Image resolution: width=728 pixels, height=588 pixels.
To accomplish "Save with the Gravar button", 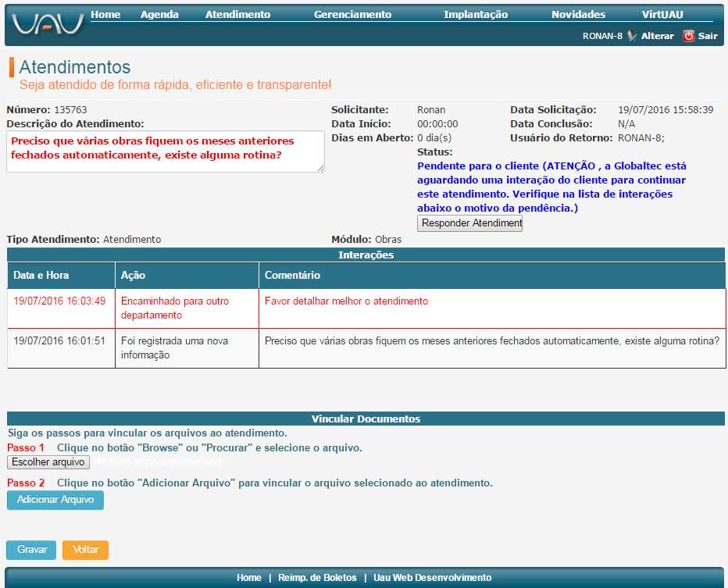I will (x=31, y=550).
